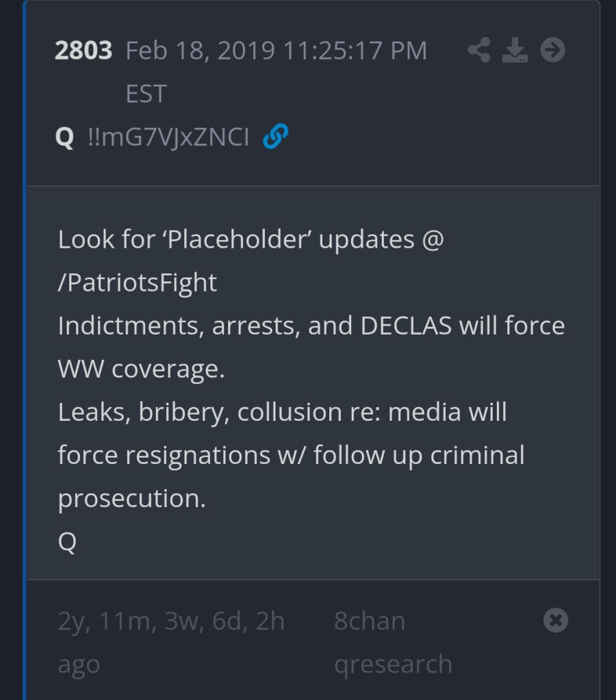Open post via the circled arrow icon

[x=552, y=50]
